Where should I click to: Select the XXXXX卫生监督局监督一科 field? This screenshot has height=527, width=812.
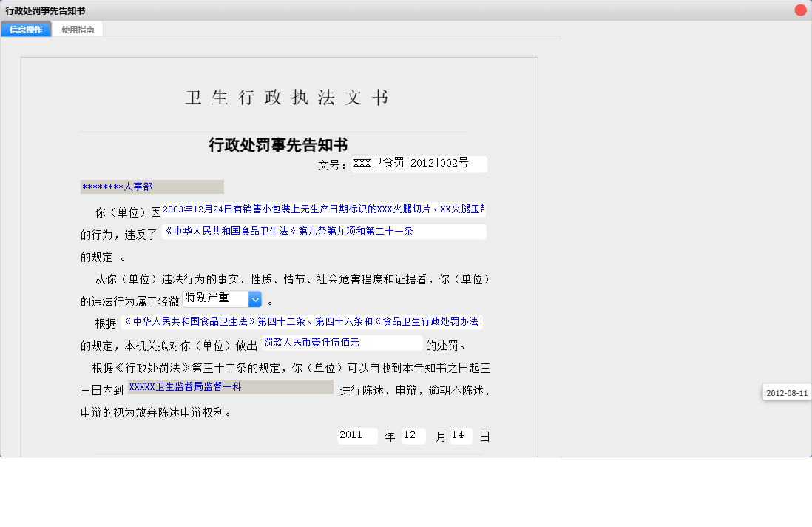click(x=231, y=387)
